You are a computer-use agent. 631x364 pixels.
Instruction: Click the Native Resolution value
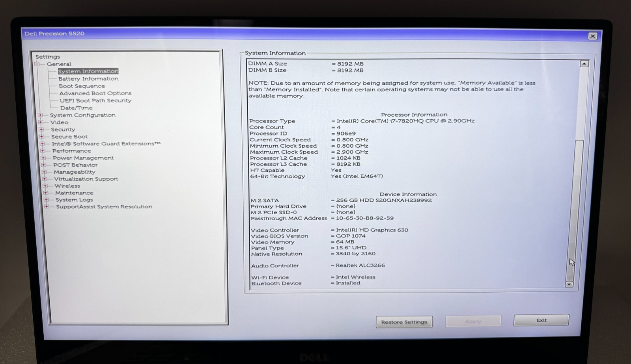click(x=355, y=254)
